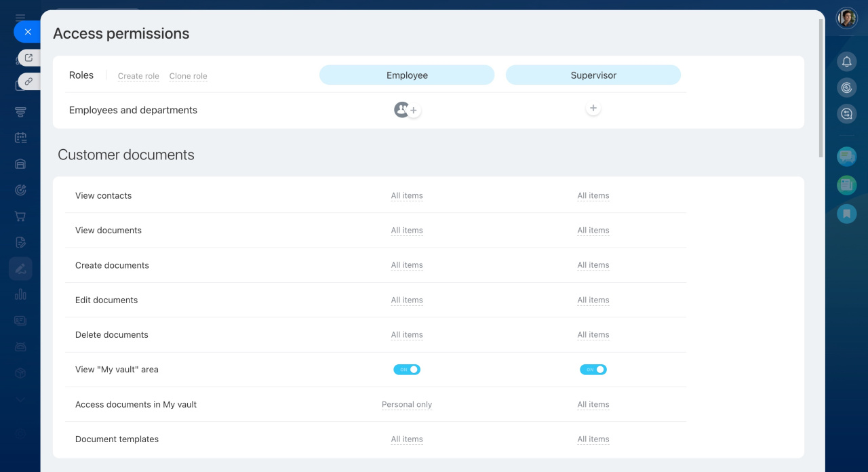Viewport: 868px width, 472px height.
Task: Open the bar chart analytics icon
Action: tap(20, 294)
